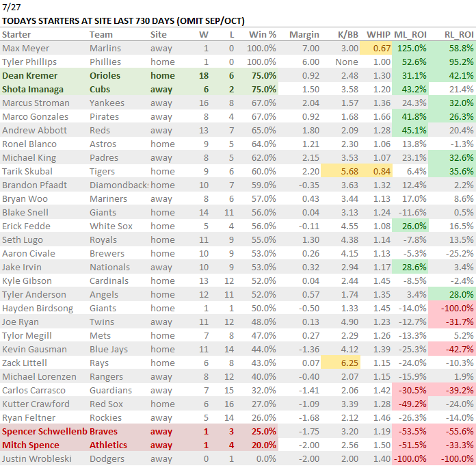
Task: Click the 'White Sox' team cell
Action: click(111, 226)
